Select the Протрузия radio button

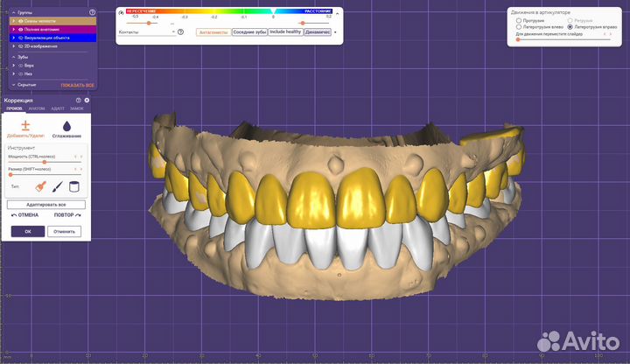(x=519, y=20)
